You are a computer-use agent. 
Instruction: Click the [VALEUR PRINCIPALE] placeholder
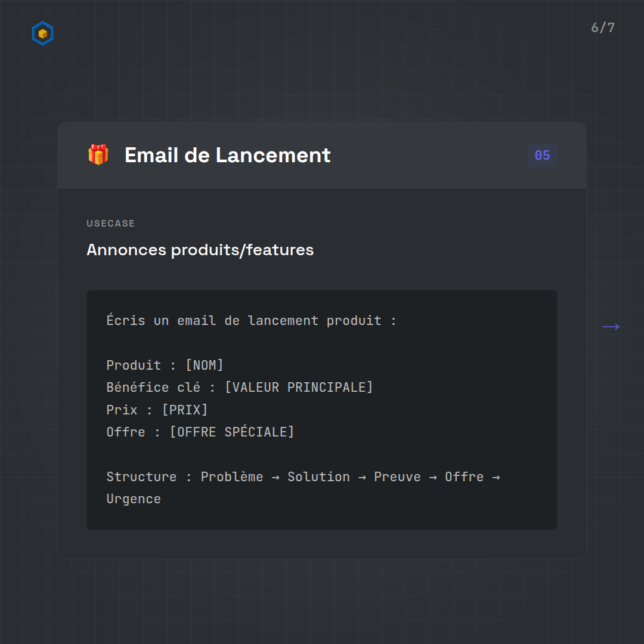[299, 388]
